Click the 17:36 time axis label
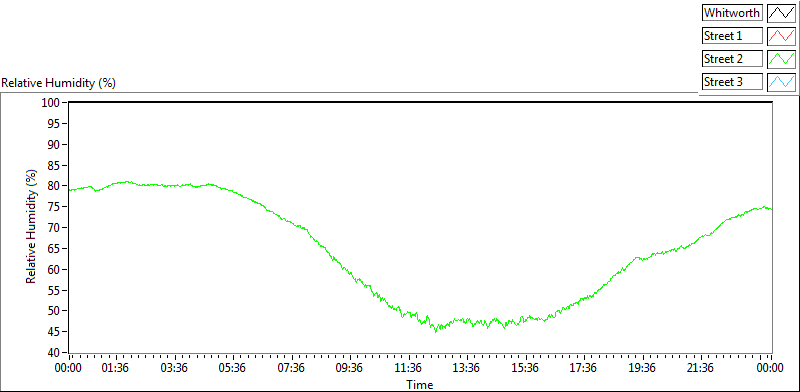 tap(584, 368)
